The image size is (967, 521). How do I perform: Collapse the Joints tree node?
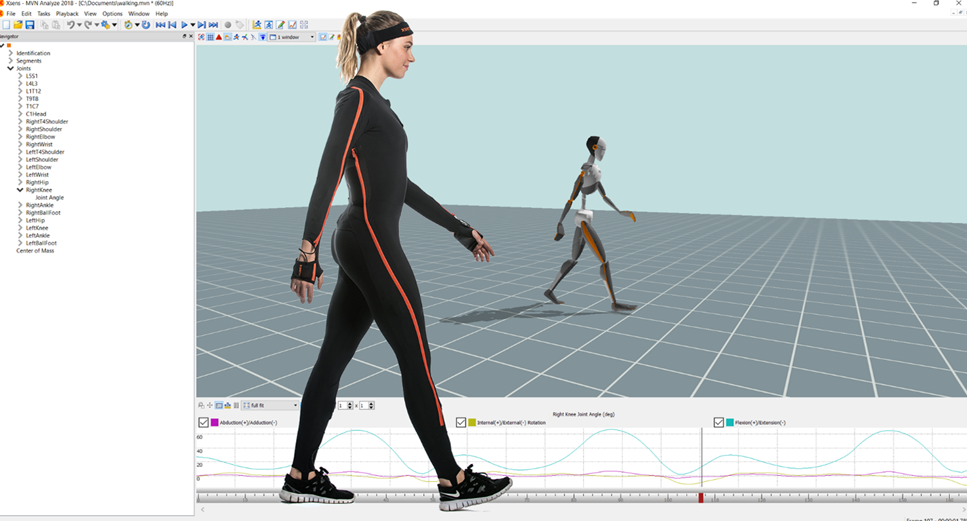(x=10, y=68)
